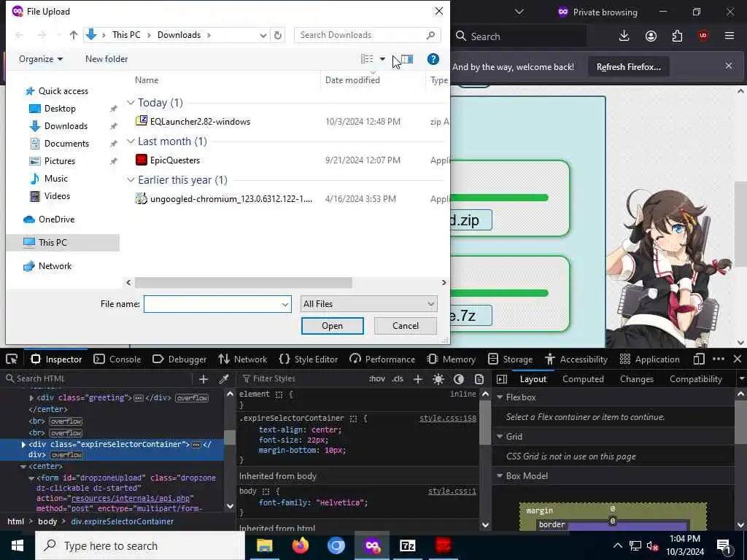Open 7-Zip from the taskbar

pos(407,545)
